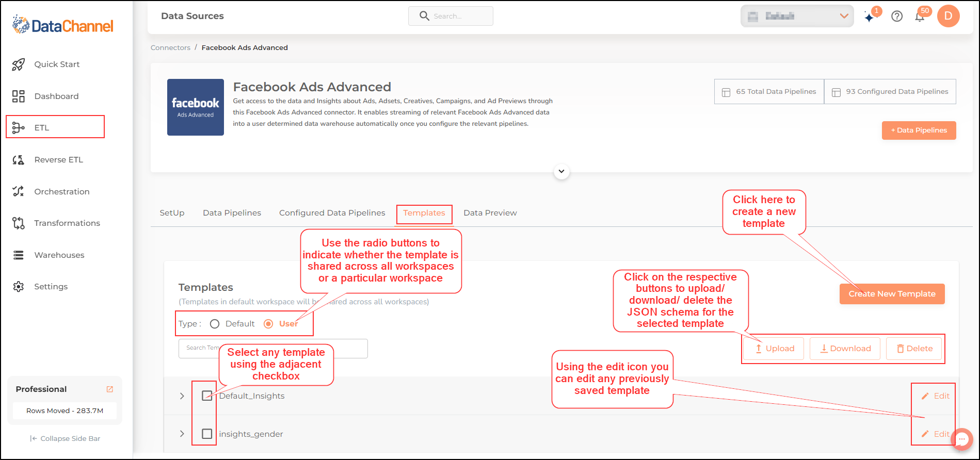Switch to the SetUp tab
The height and width of the screenshot is (460, 980).
pos(172,213)
